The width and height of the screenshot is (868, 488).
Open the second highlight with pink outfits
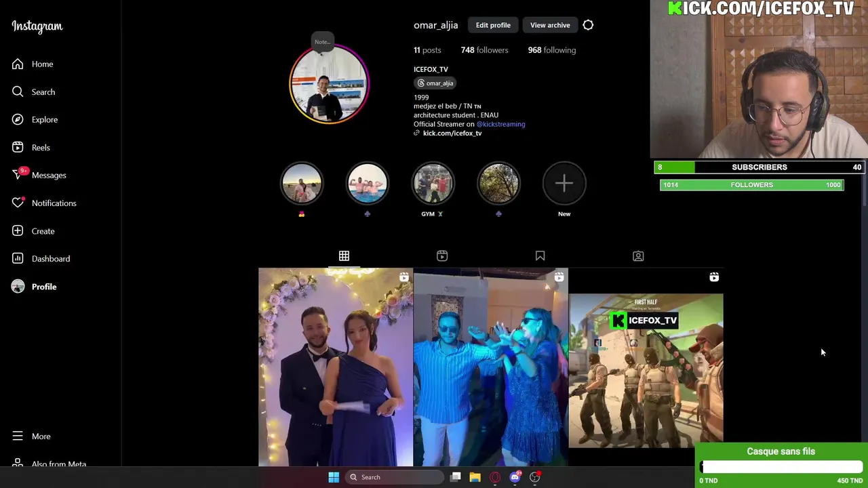point(367,183)
